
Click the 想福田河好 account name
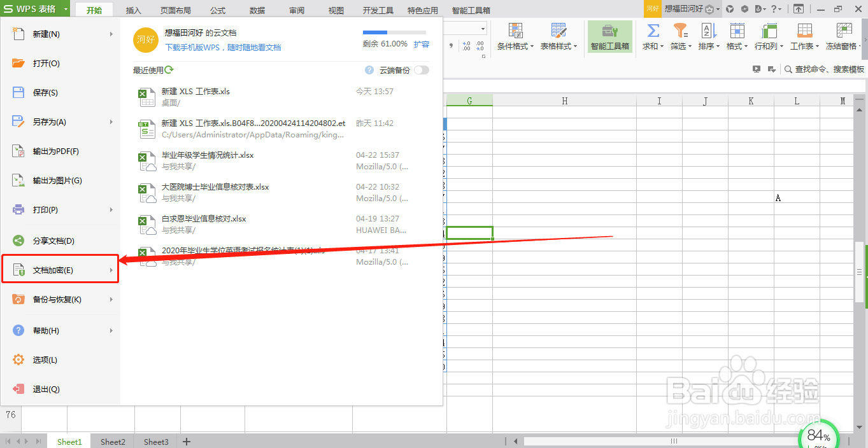pyautogui.click(x=684, y=9)
